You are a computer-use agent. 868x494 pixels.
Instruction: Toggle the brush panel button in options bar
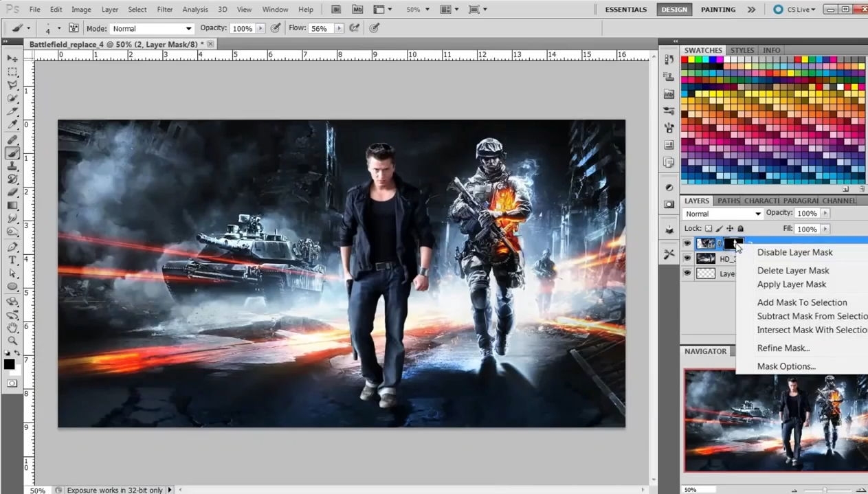tap(74, 28)
